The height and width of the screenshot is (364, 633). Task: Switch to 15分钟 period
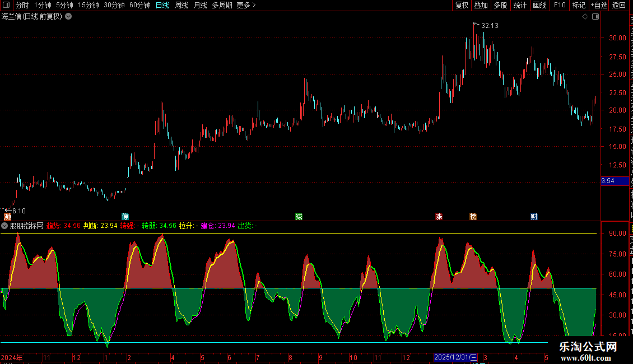pos(89,5)
